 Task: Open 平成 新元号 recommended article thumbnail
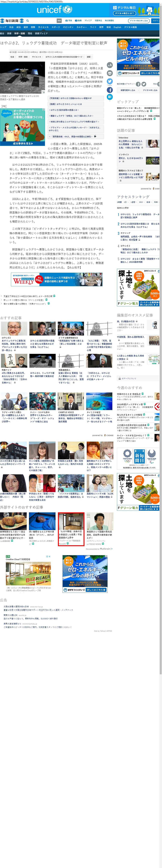pyautogui.click(x=14, y=361)
